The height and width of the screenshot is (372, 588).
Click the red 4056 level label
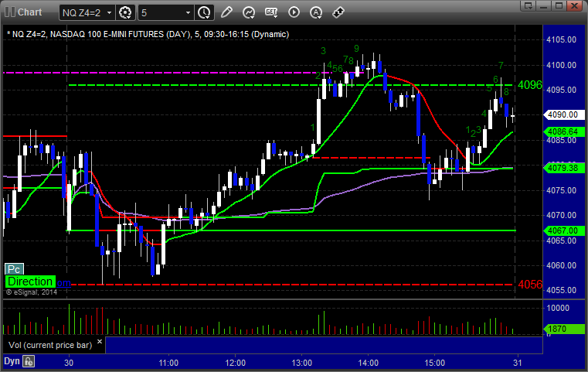coord(530,285)
